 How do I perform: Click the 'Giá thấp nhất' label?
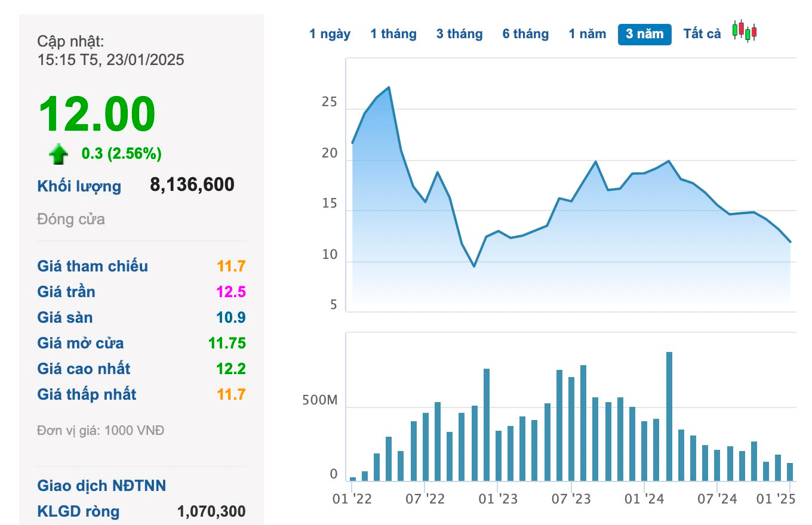87,394
